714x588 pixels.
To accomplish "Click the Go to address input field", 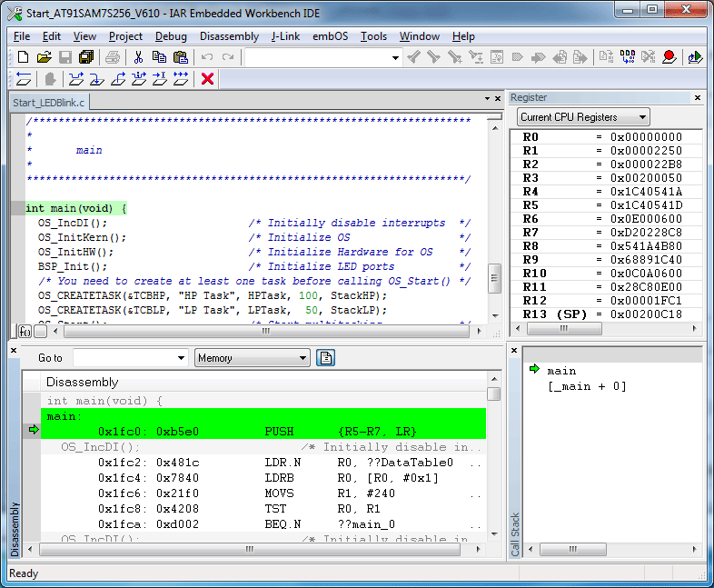I will coord(125,358).
